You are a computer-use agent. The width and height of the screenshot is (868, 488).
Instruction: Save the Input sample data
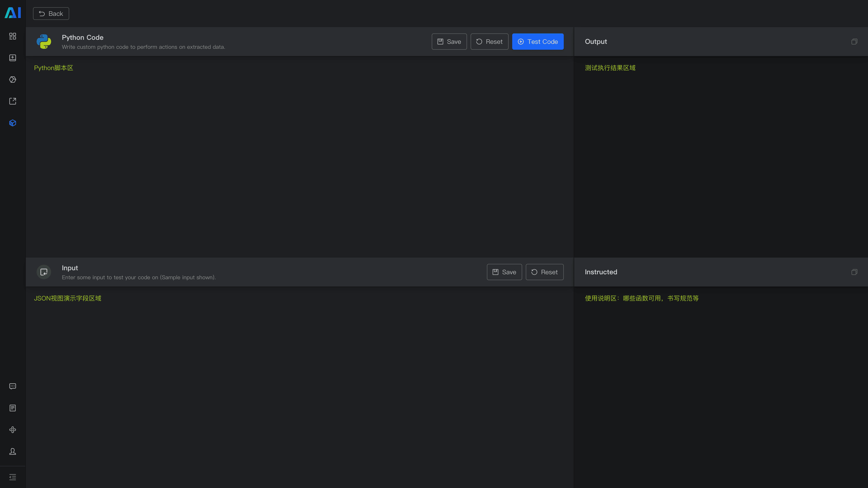504,272
